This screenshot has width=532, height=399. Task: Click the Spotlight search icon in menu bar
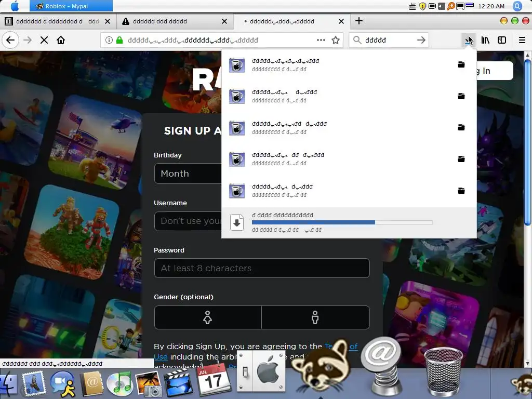(x=517, y=6)
